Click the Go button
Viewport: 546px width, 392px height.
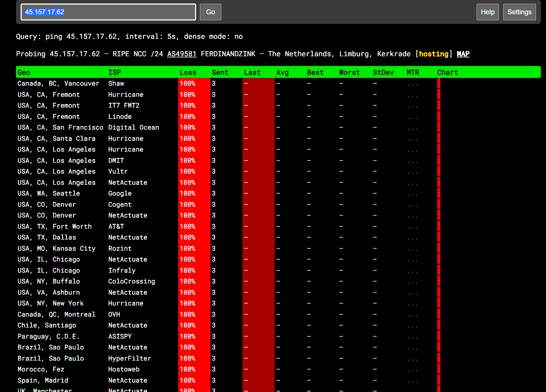point(210,12)
